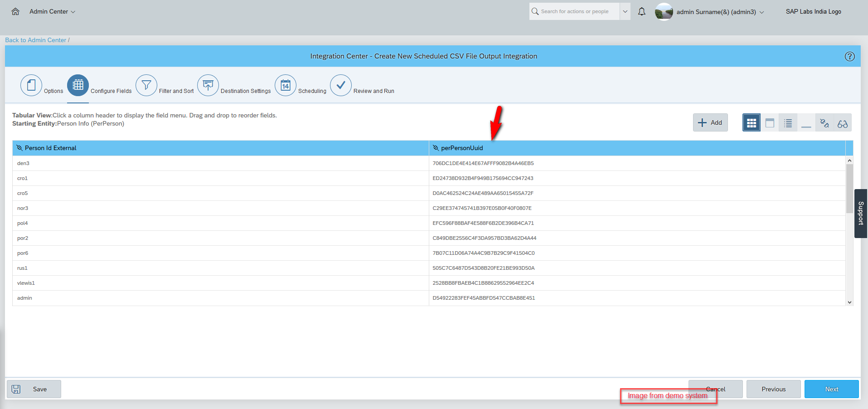
Task: Open the perPersonUuid column header menu
Action: [x=637, y=148]
